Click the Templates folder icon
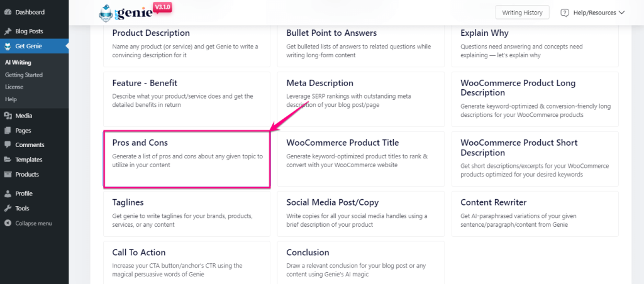The width and height of the screenshot is (644, 284). coord(8,160)
